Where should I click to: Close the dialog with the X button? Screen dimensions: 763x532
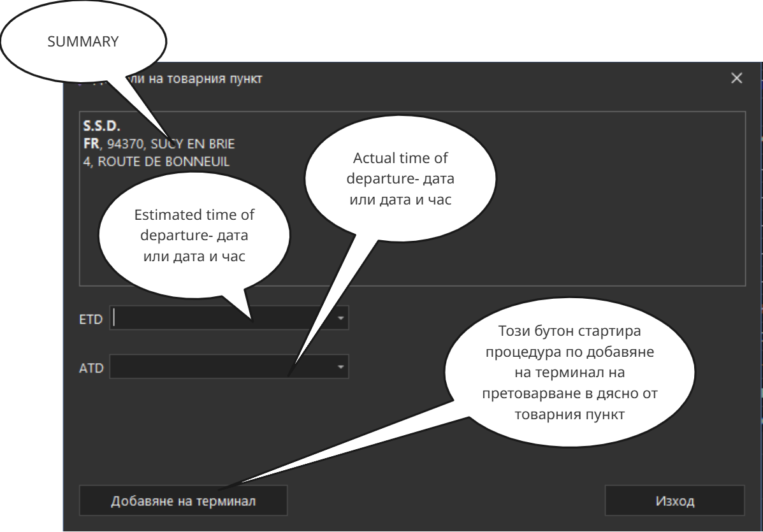[x=736, y=78]
